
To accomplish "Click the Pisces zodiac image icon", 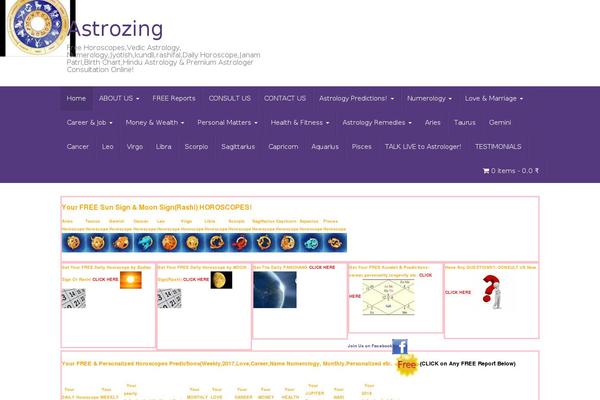I will 335,242.
